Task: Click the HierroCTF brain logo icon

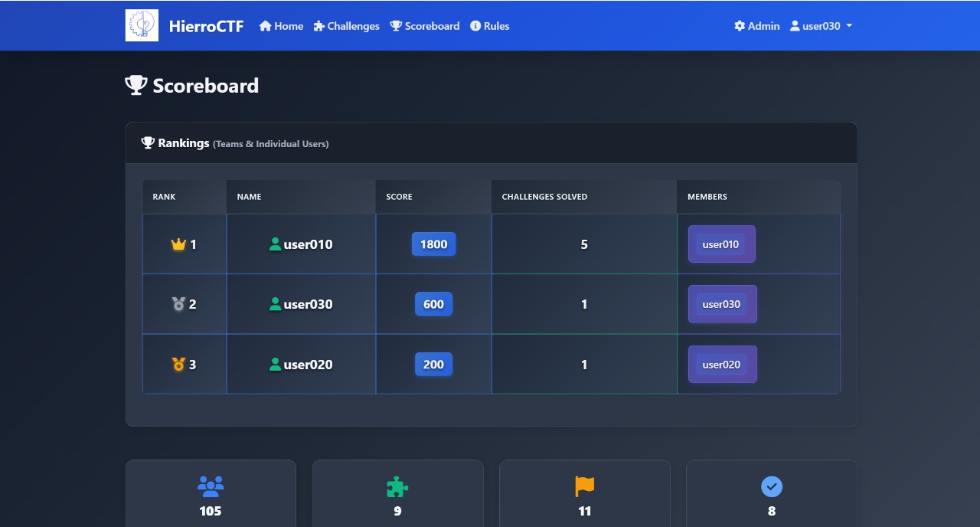Action: pos(141,25)
